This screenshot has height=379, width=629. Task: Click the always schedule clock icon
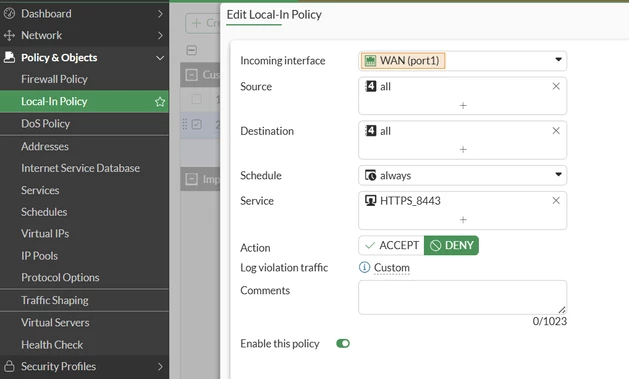coord(370,175)
